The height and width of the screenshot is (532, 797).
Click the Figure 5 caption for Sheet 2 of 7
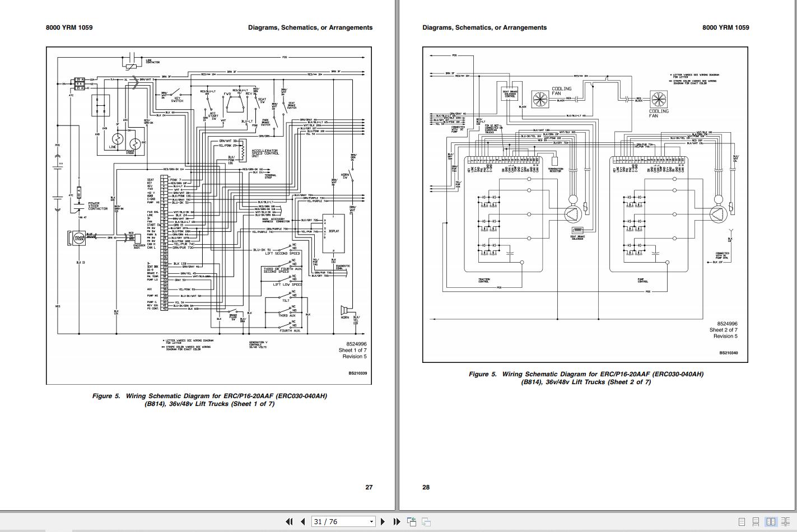(586, 378)
